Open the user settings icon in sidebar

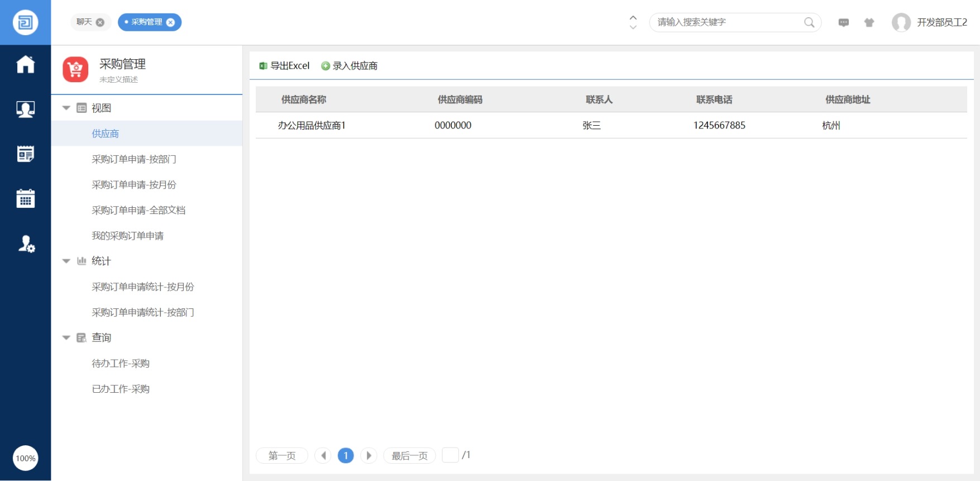[26, 244]
